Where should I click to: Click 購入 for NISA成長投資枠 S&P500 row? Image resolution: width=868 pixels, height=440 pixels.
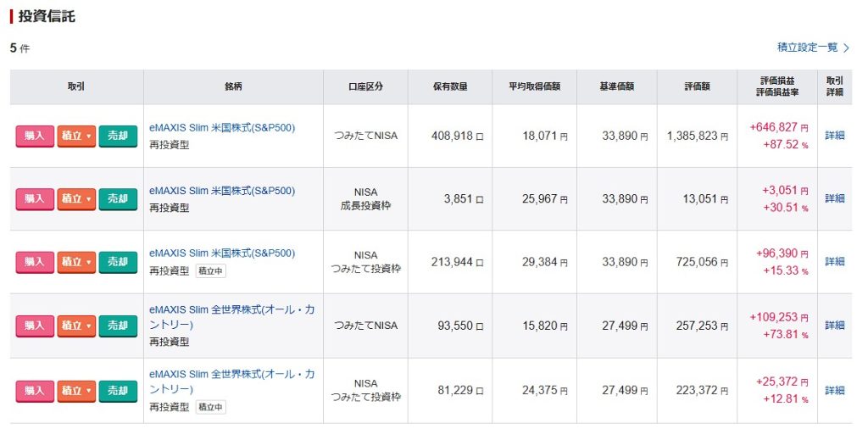coord(34,199)
